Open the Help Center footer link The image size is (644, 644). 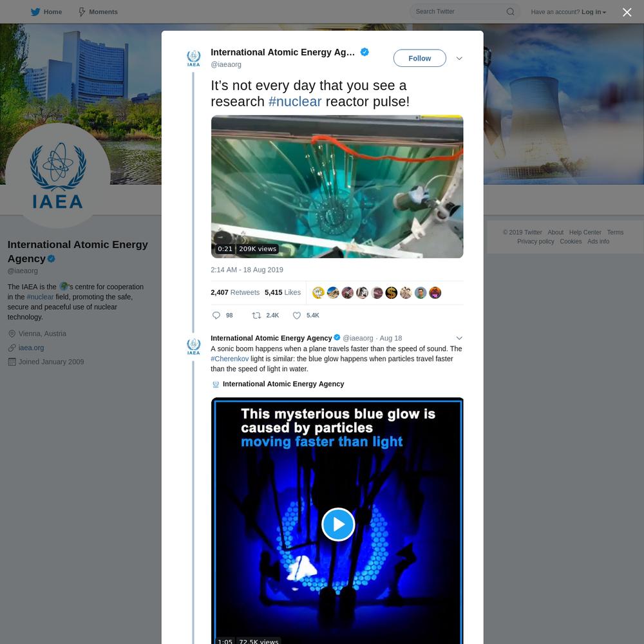click(x=585, y=232)
